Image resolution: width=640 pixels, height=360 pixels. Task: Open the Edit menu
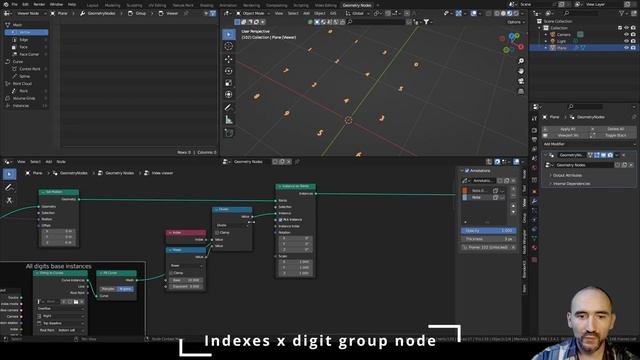pyautogui.click(x=25, y=4)
